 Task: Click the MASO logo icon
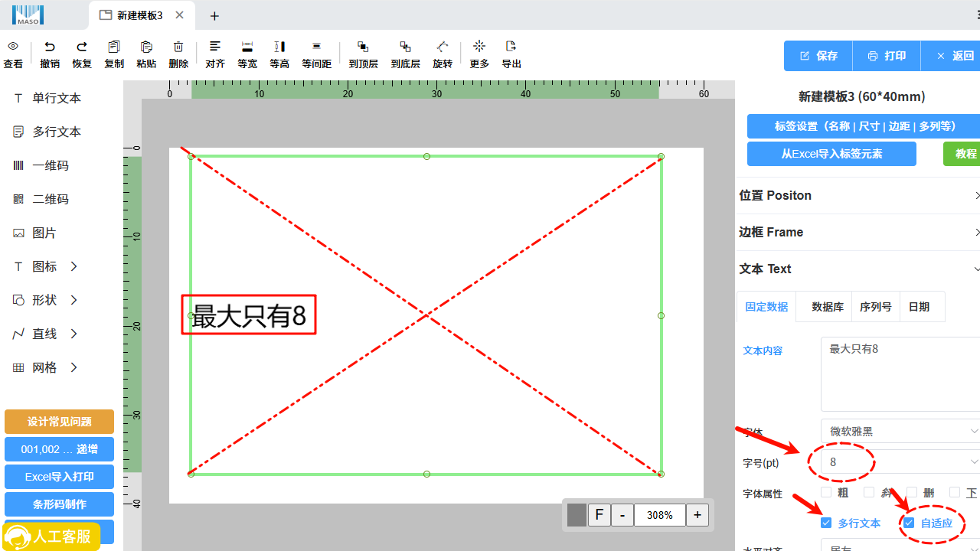coord(28,15)
